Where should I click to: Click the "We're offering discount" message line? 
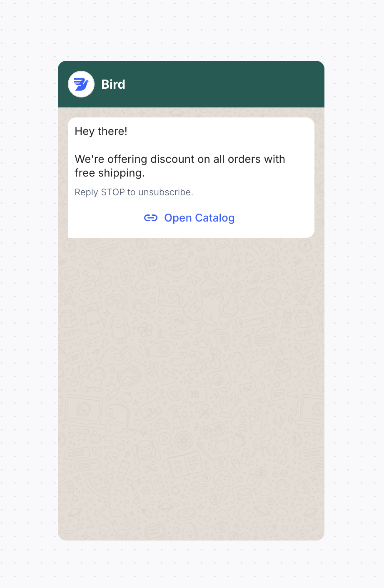click(x=180, y=159)
